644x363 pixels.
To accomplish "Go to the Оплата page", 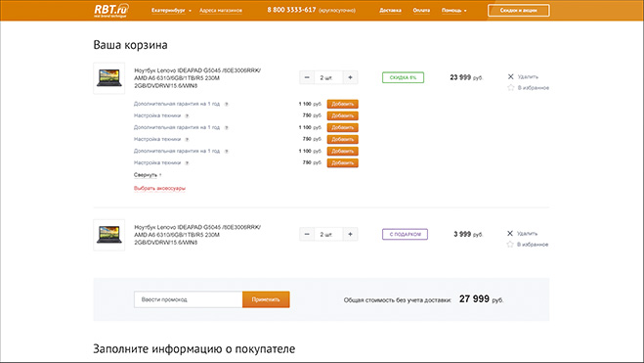I will (421, 11).
